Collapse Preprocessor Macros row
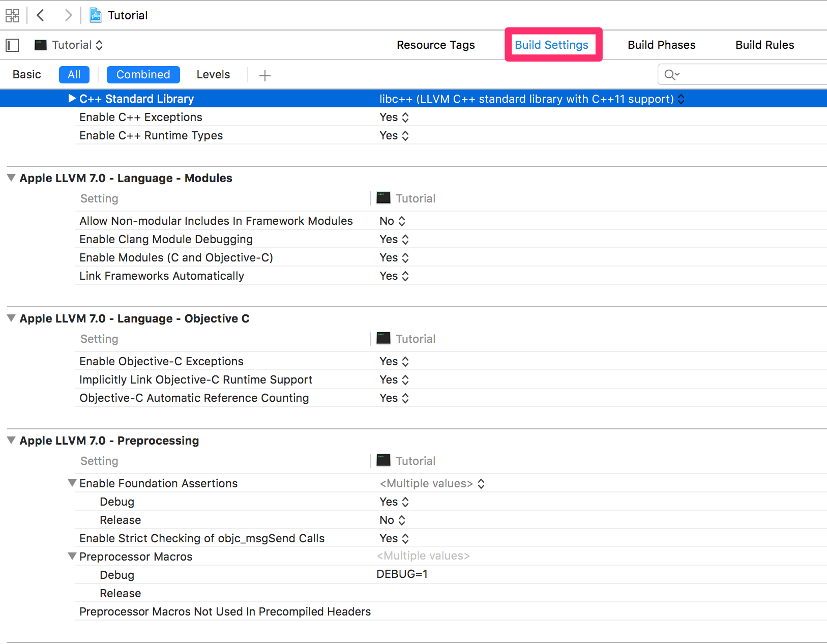The height and width of the screenshot is (644, 827). pyautogui.click(x=72, y=556)
